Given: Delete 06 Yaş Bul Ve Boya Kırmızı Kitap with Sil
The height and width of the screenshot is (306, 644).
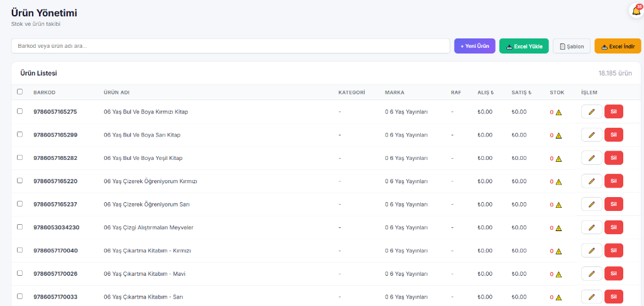Looking at the screenshot, I should [x=614, y=111].
